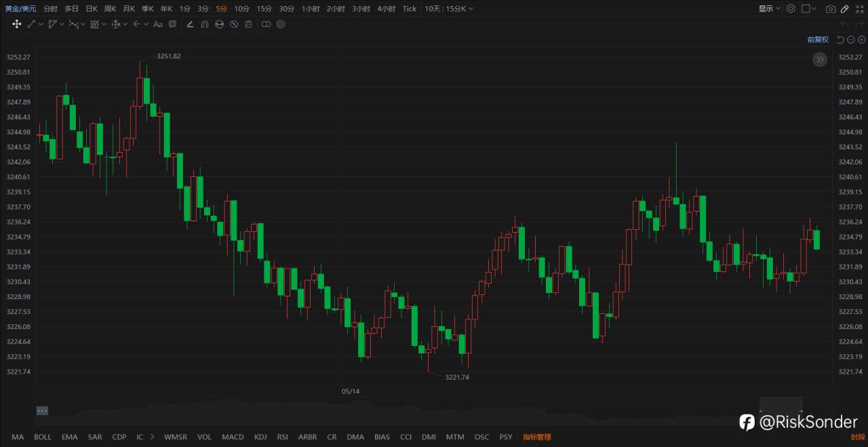This screenshot has height=447, width=868.
Task: Open chart settings gear in top right
Action: tap(791, 9)
